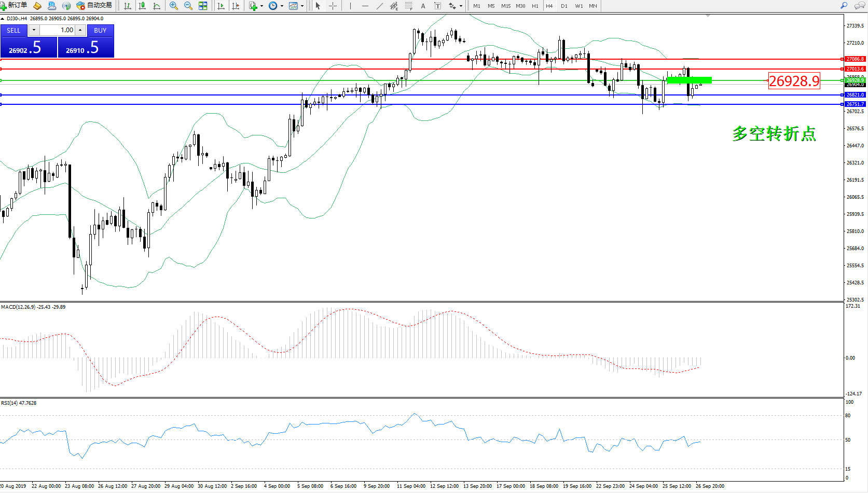
Task: Switch to the D1 timeframe
Action: pyautogui.click(x=564, y=6)
